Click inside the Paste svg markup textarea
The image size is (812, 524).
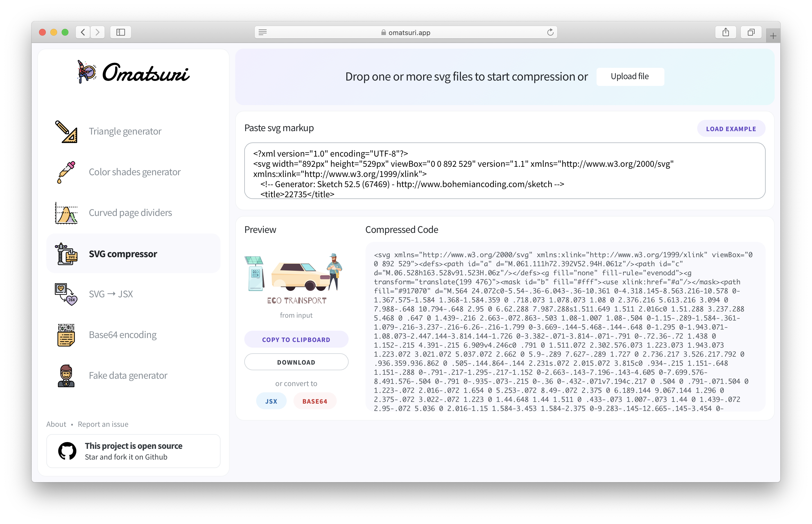point(504,171)
